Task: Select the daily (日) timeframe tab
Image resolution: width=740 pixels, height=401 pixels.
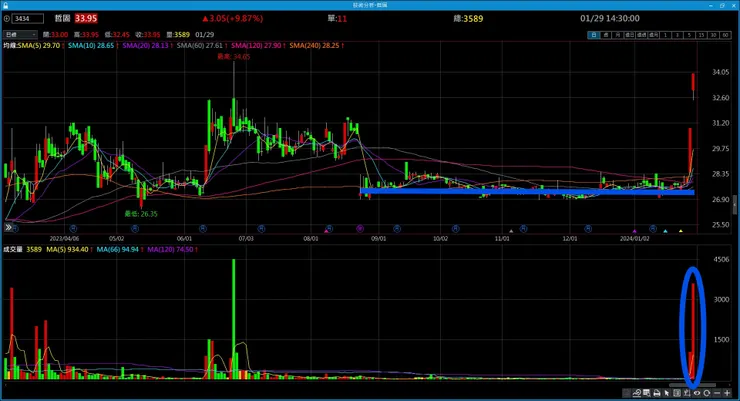Action: point(594,35)
